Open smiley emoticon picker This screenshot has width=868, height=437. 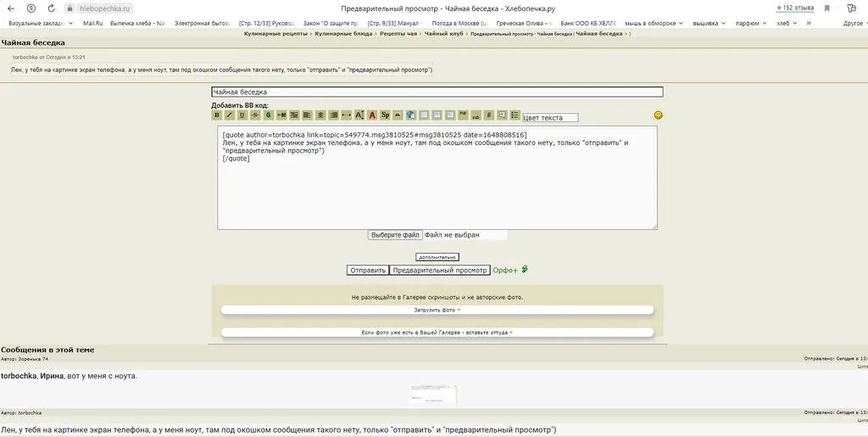coord(659,115)
